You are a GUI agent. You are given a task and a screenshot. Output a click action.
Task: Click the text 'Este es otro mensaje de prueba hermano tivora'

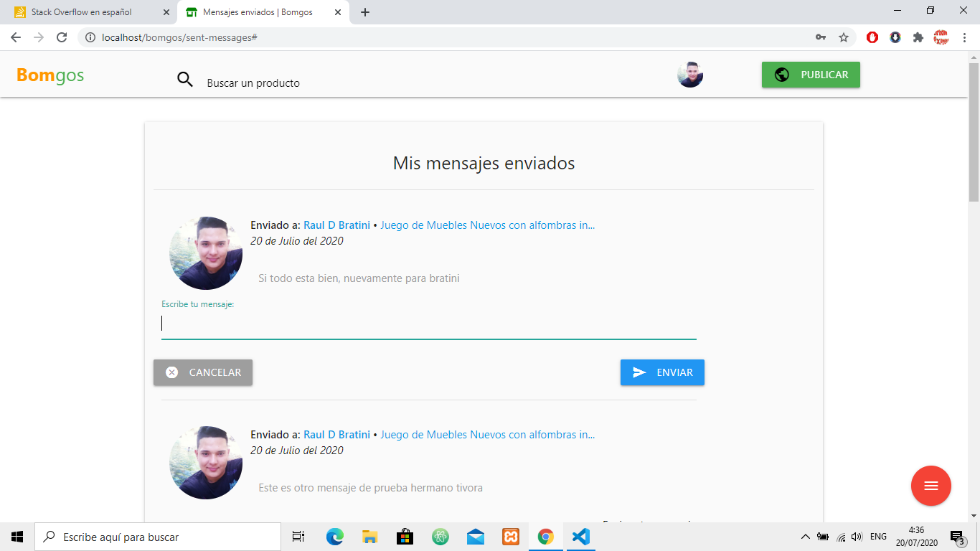point(370,488)
